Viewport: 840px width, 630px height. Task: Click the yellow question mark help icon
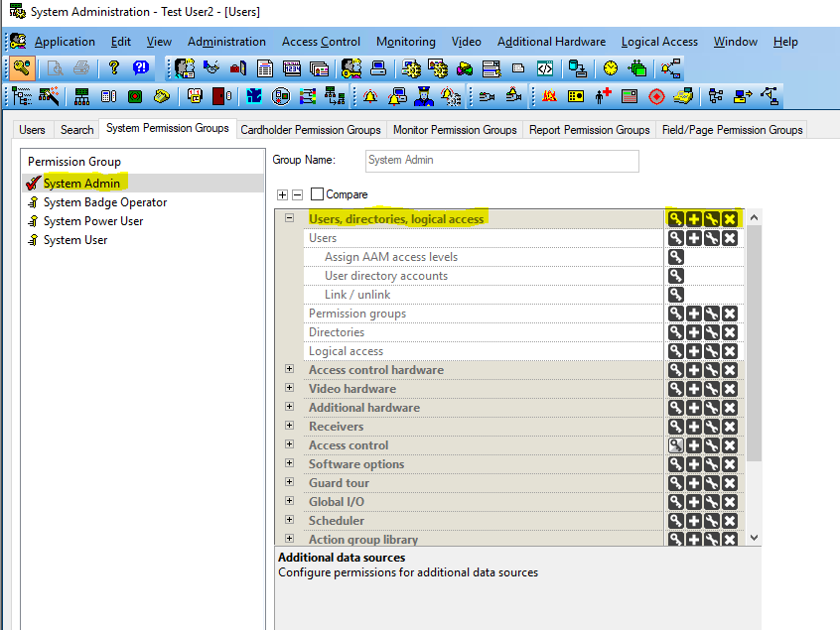tap(113, 68)
